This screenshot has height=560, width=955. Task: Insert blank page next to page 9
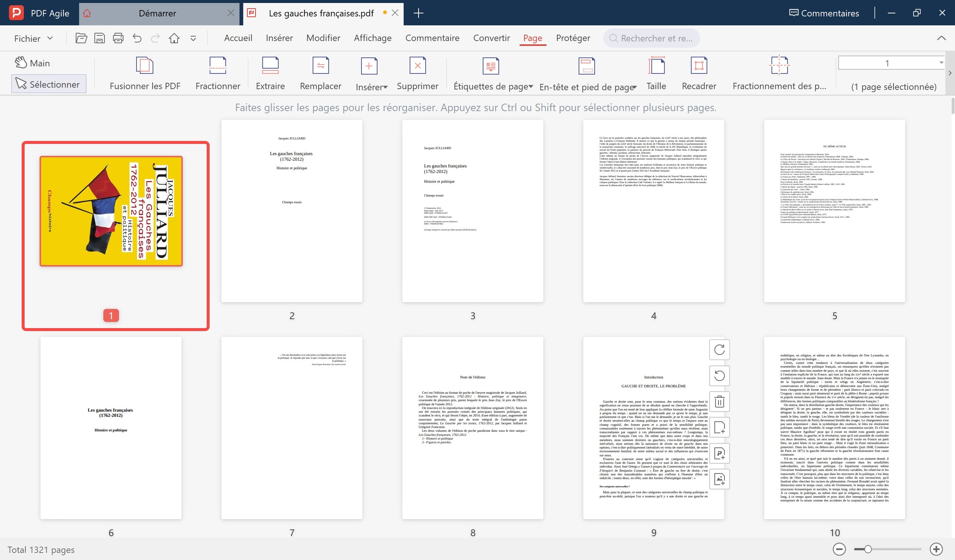[719, 428]
